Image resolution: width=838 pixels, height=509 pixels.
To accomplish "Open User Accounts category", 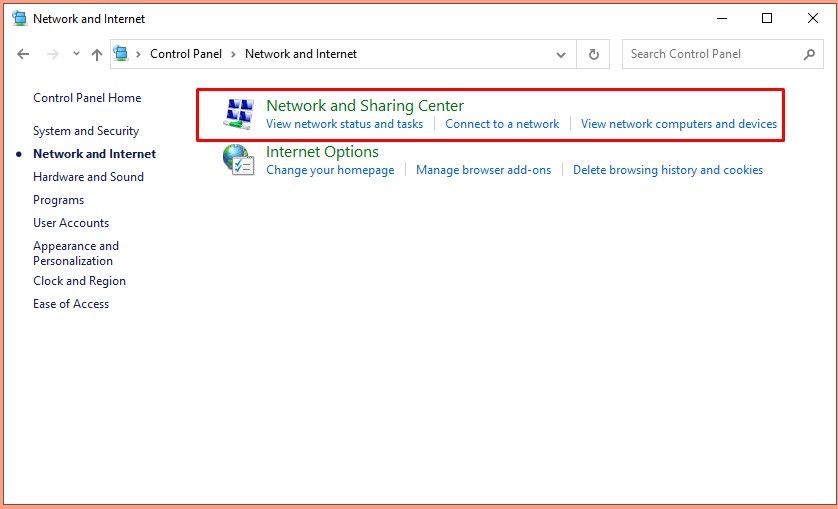I will [x=71, y=223].
